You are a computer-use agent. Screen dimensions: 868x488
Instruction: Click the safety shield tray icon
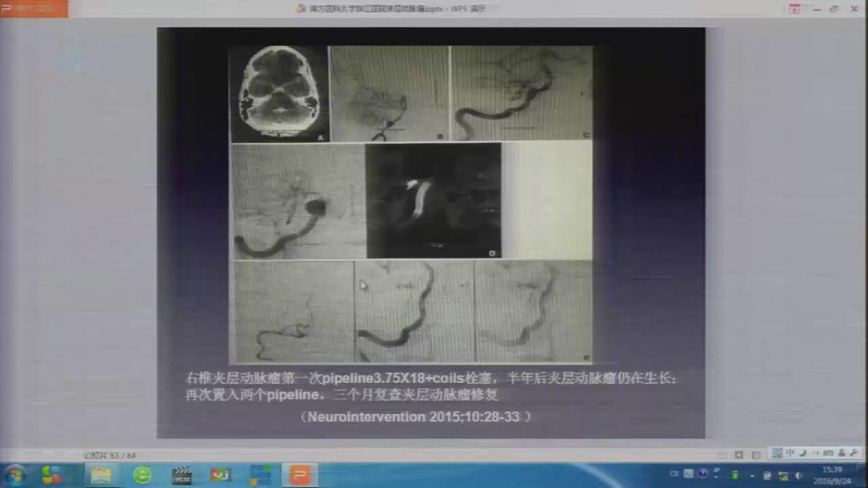[783, 474]
